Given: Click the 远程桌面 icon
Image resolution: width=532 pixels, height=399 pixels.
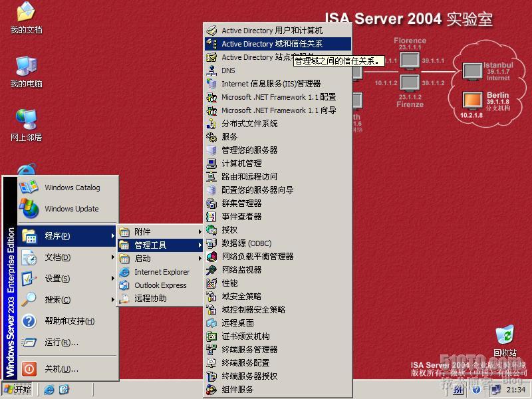Looking at the screenshot, I should [x=211, y=323].
